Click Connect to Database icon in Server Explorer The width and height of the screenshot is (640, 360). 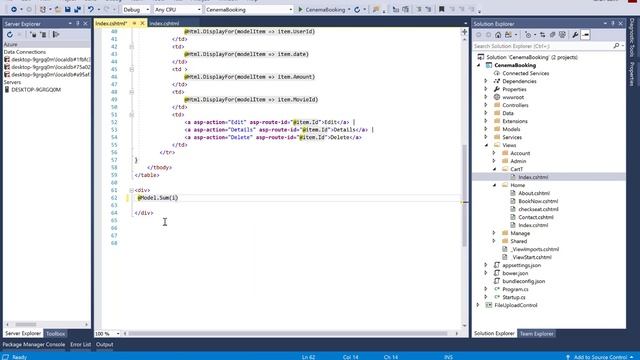(33, 35)
